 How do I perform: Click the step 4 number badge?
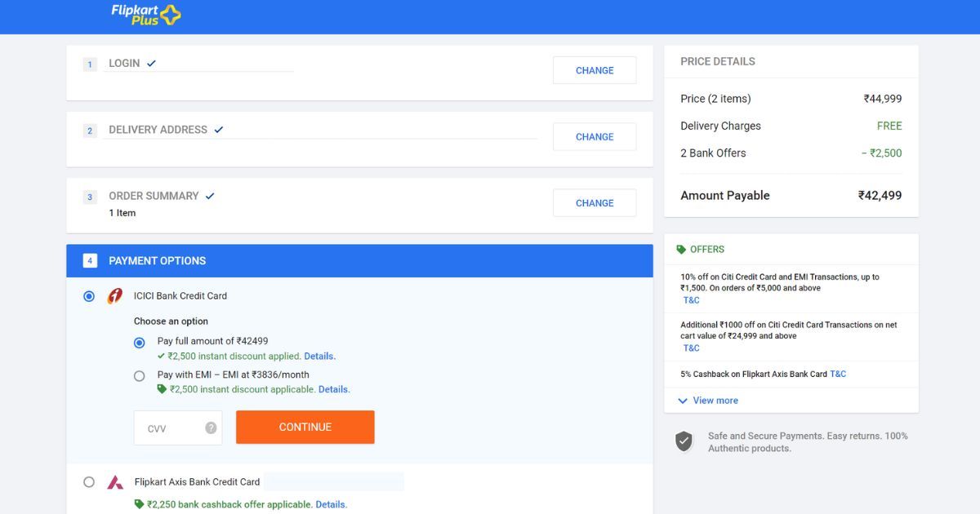pos(90,261)
